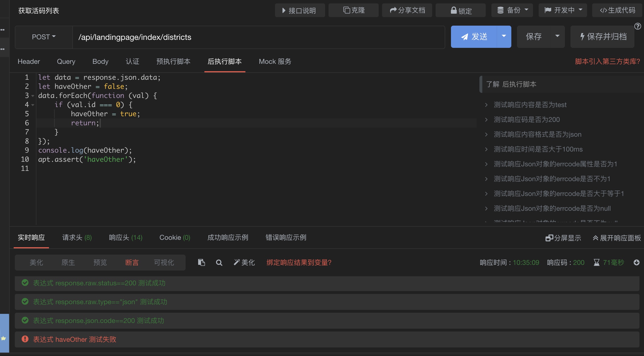Switch response view to 美化

click(36, 262)
